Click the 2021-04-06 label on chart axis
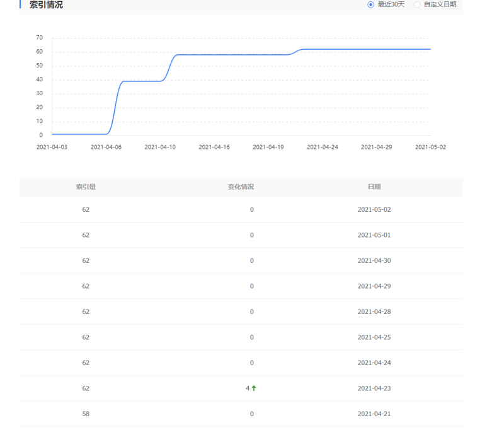 click(x=106, y=147)
